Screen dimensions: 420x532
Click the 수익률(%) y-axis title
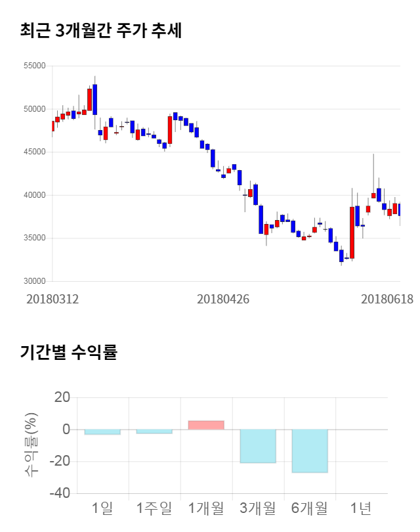point(31,445)
